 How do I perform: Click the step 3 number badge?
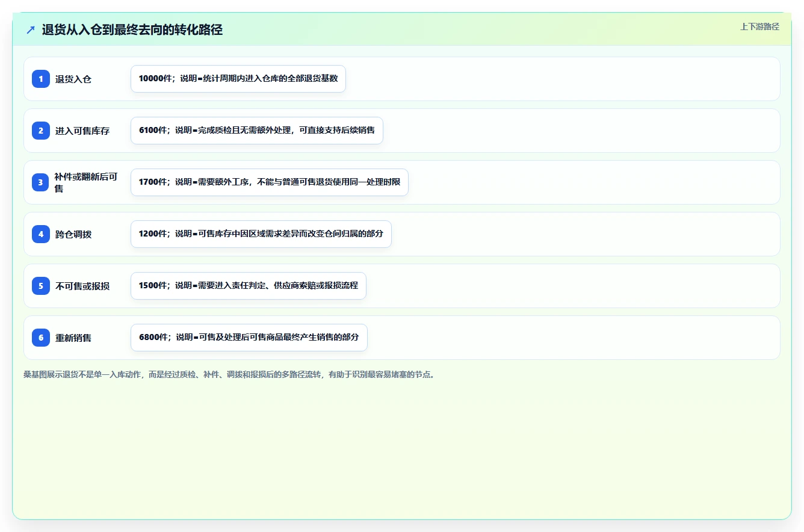(x=41, y=182)
